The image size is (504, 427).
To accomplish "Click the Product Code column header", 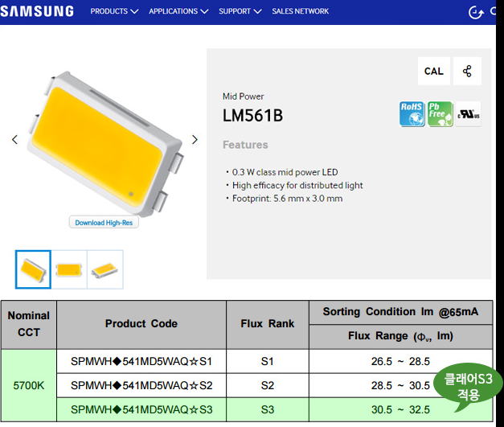I will point(141,324).
